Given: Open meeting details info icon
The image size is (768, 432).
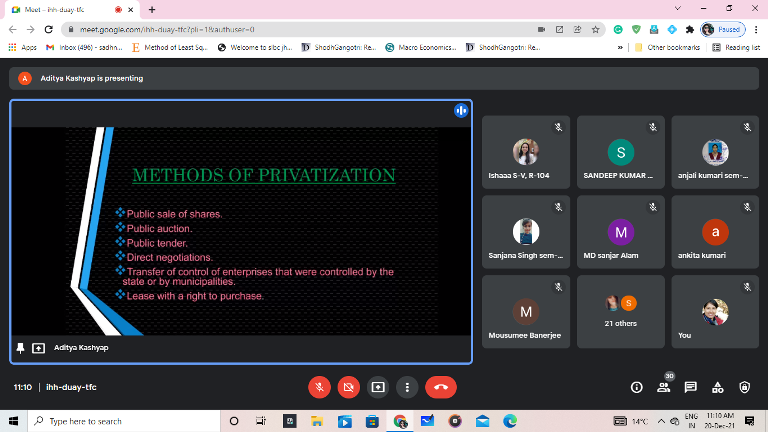Looking at the screenshot, I should (x=636, y=387).
